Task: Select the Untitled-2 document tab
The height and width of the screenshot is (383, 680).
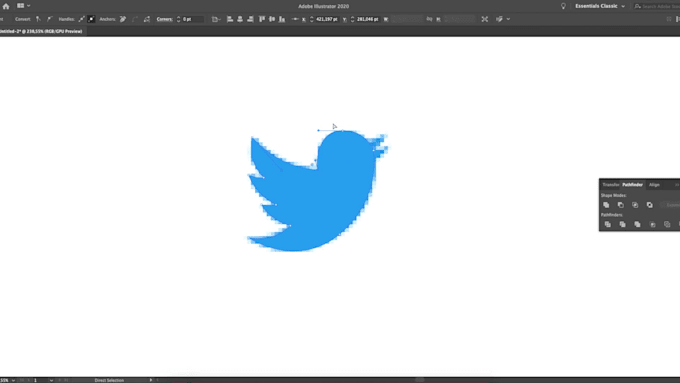Action: pos(42,31)
